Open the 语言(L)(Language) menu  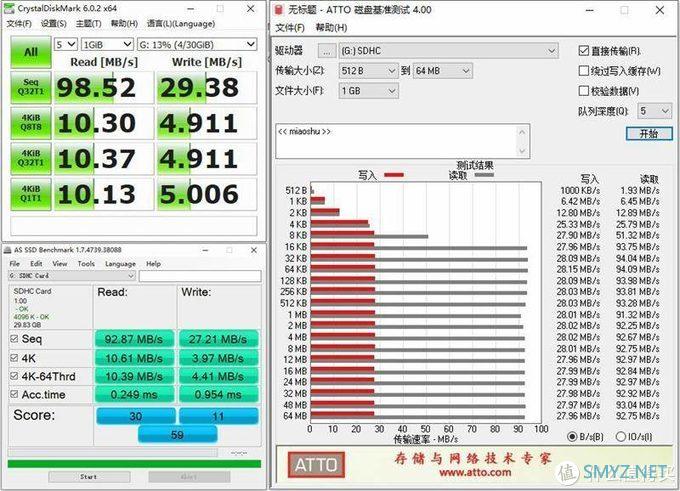point(181,23)
